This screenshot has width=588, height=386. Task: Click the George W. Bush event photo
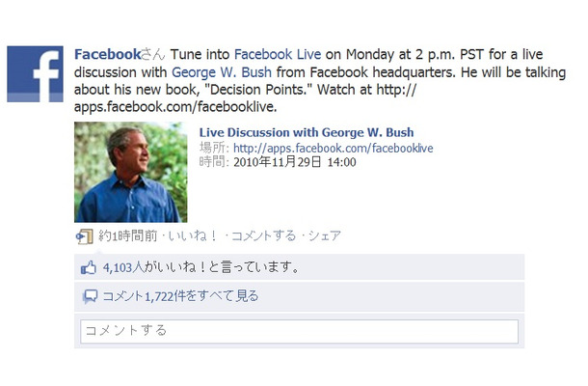click(x=131, y=173)
